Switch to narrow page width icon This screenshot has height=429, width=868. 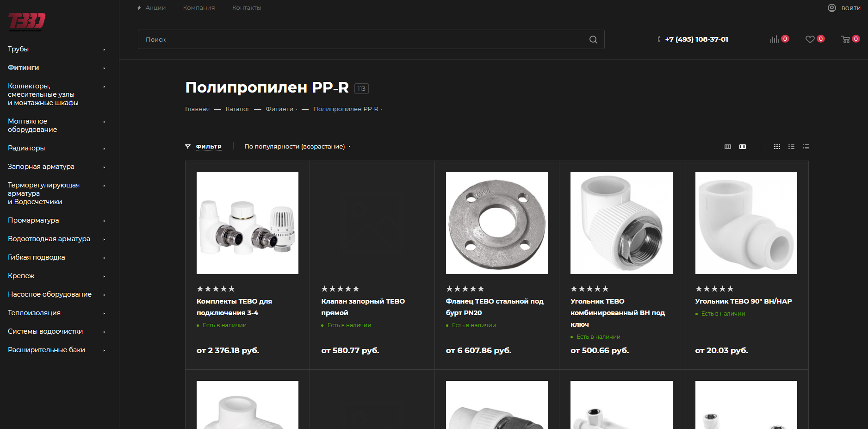click(728, 147)
